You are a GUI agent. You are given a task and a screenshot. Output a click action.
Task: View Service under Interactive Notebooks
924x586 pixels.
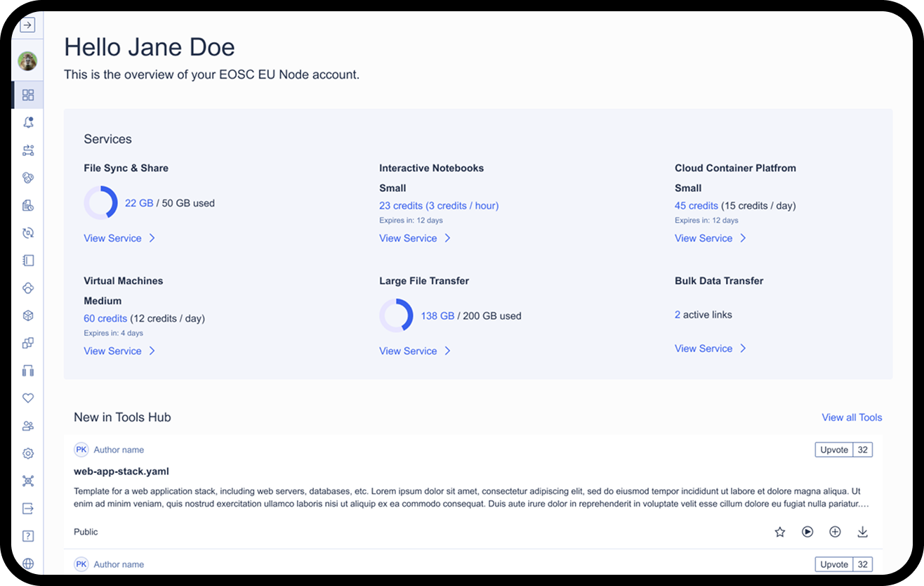[x=415, y=238]
